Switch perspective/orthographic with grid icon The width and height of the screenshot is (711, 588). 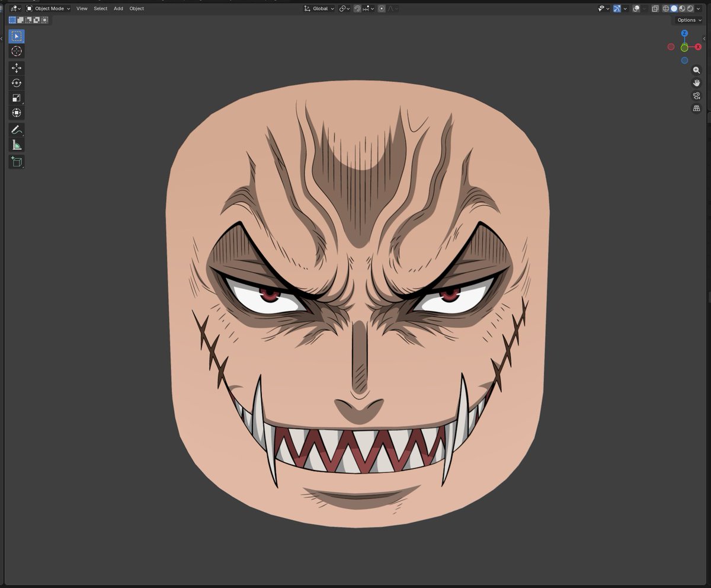coord(696,108)
